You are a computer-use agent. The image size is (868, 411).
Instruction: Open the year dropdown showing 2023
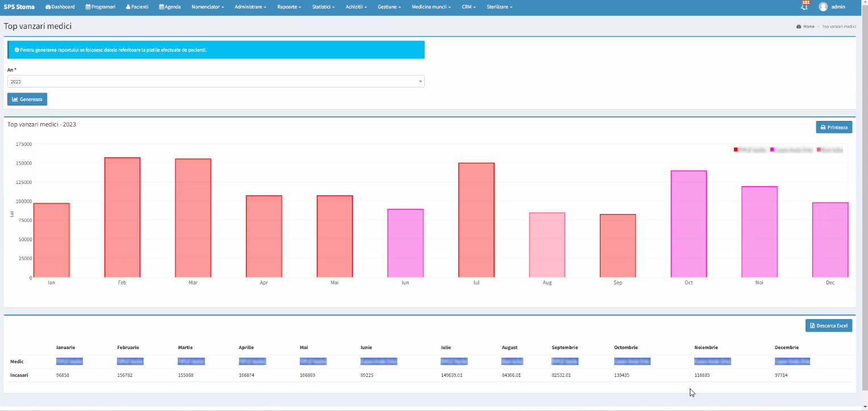pyautogui.click(x=216, y=82)
